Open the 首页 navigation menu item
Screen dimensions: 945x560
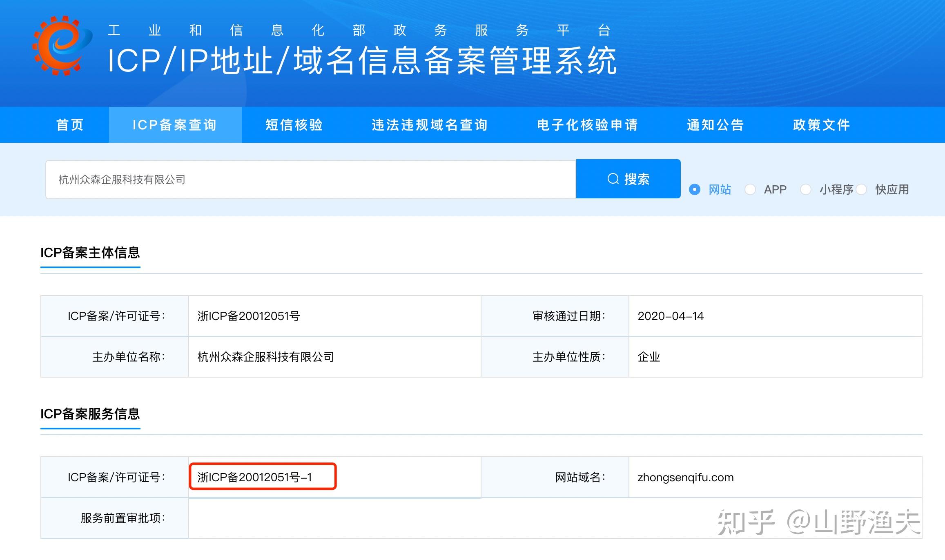(x=69, y=125)
